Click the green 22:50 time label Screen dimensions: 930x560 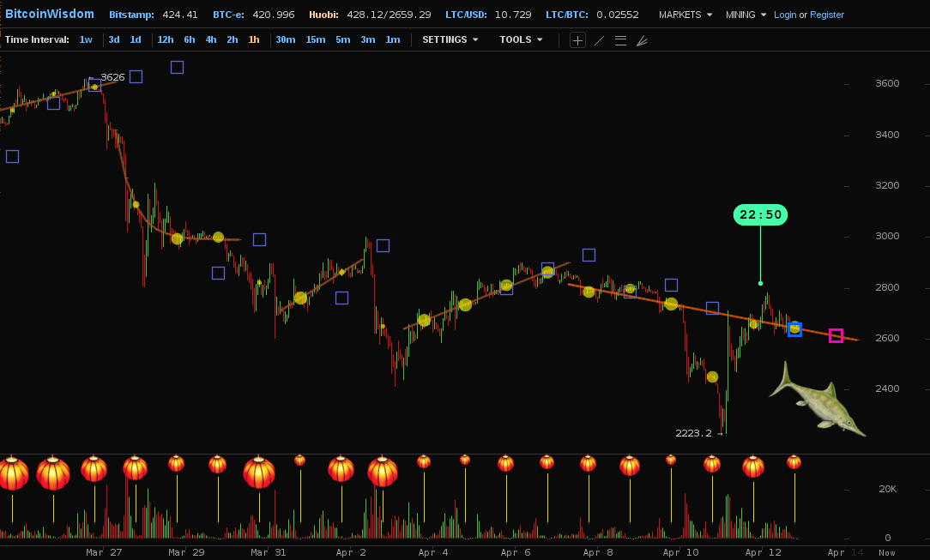[760, 214]
